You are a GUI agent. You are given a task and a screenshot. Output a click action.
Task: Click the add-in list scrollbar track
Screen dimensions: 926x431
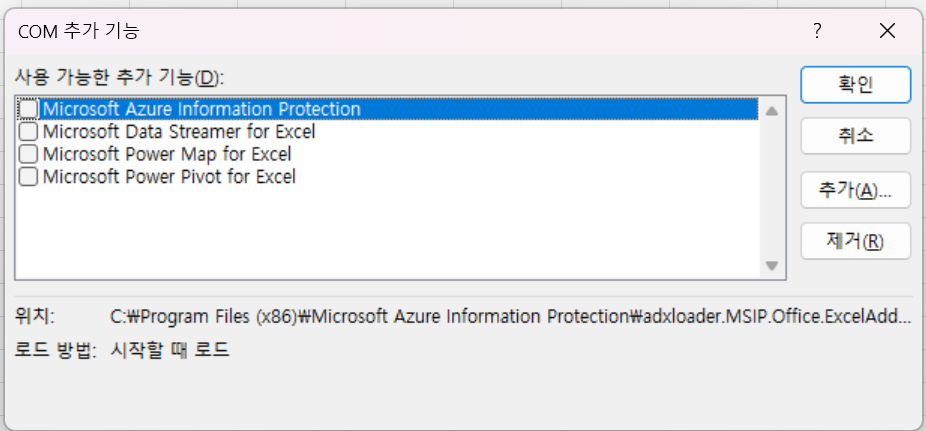[x=771, y=188]
